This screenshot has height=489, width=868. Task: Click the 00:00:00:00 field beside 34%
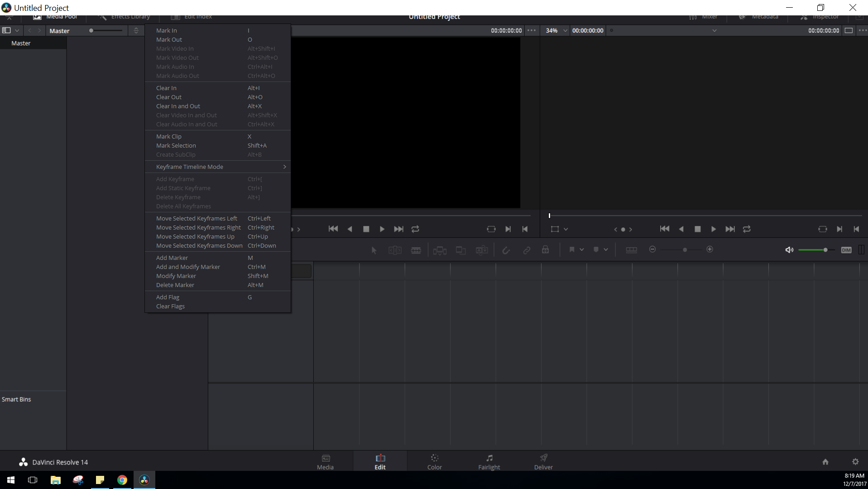588,30
